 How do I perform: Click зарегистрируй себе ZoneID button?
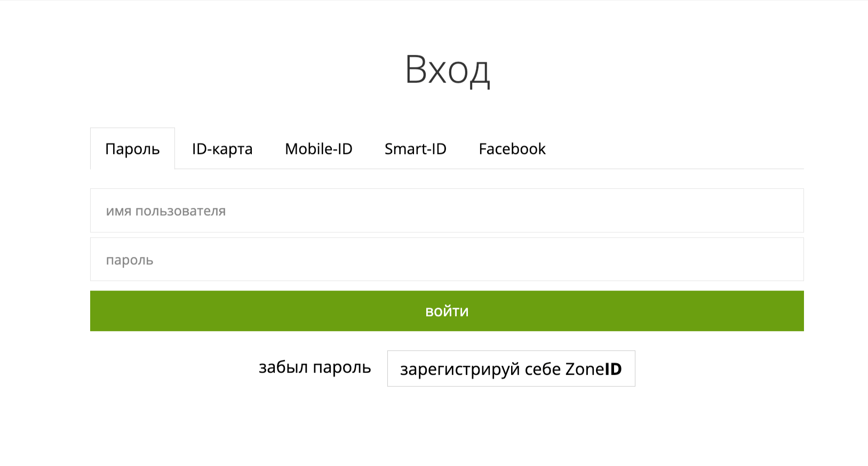tap(511, 368)
